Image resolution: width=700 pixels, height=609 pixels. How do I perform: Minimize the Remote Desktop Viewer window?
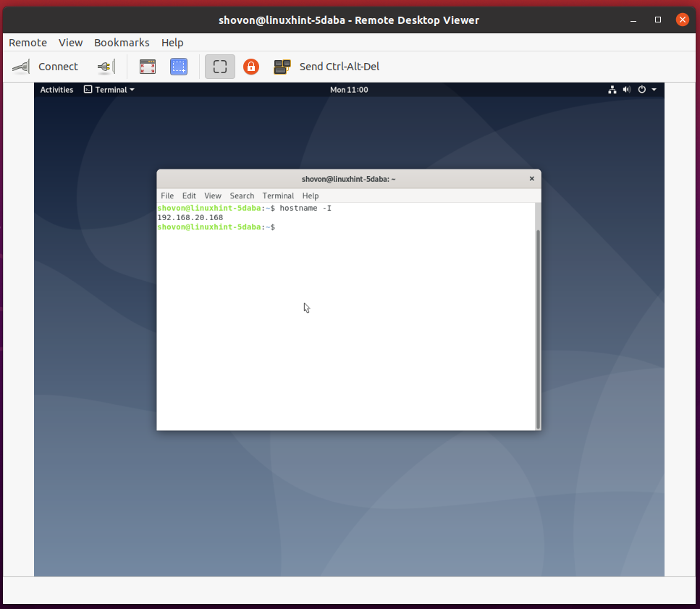click(633, 20)
